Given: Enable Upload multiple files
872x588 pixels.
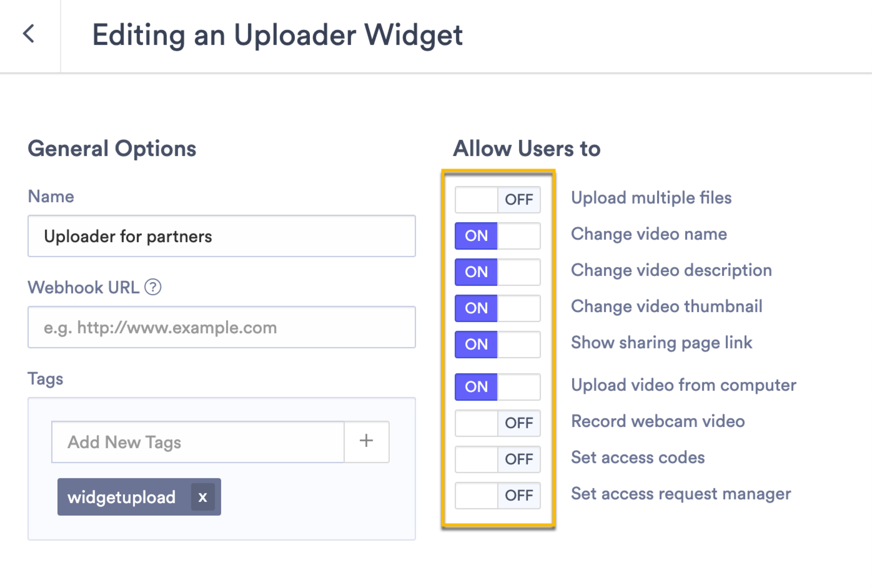Looking at the screenshot, I should [497, 199].
